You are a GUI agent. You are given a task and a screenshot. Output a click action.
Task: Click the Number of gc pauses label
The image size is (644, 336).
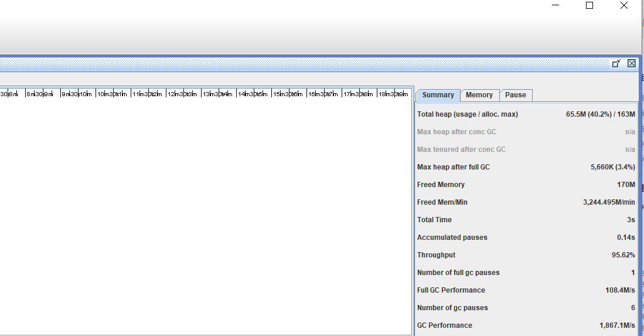(x=452, y=308)
